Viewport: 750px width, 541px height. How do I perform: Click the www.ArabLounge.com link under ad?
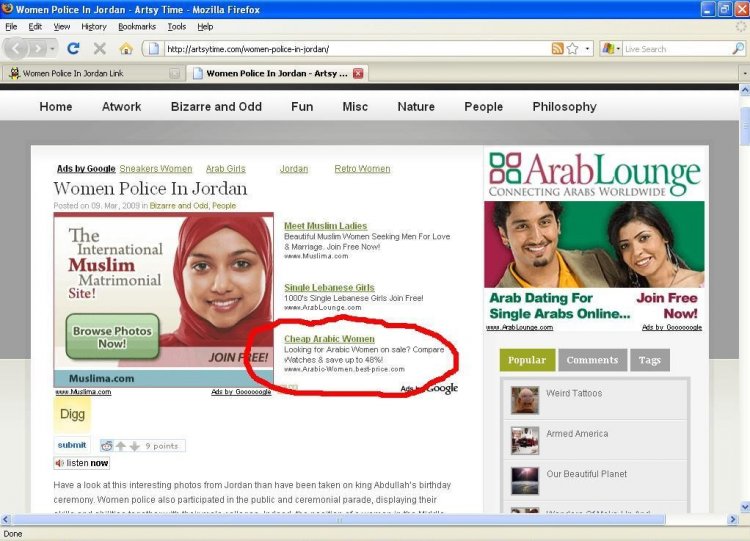[x=519, y=327]
